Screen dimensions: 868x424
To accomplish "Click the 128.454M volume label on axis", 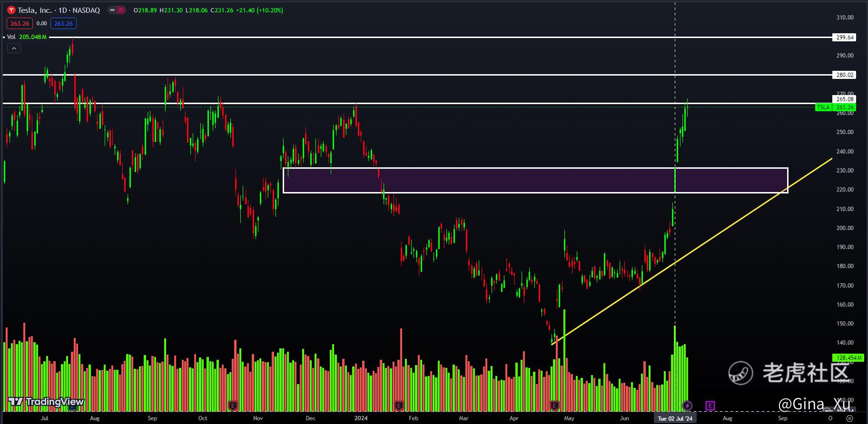I will click(848, 357).
